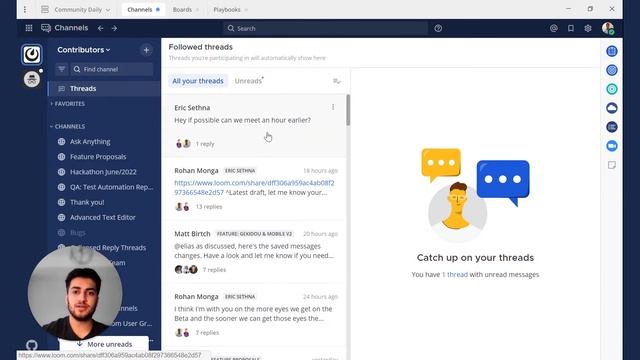This screenshot has height=360, width=640.
Task: Open the user profile avatar menu
Action: [x=608, y=28]
